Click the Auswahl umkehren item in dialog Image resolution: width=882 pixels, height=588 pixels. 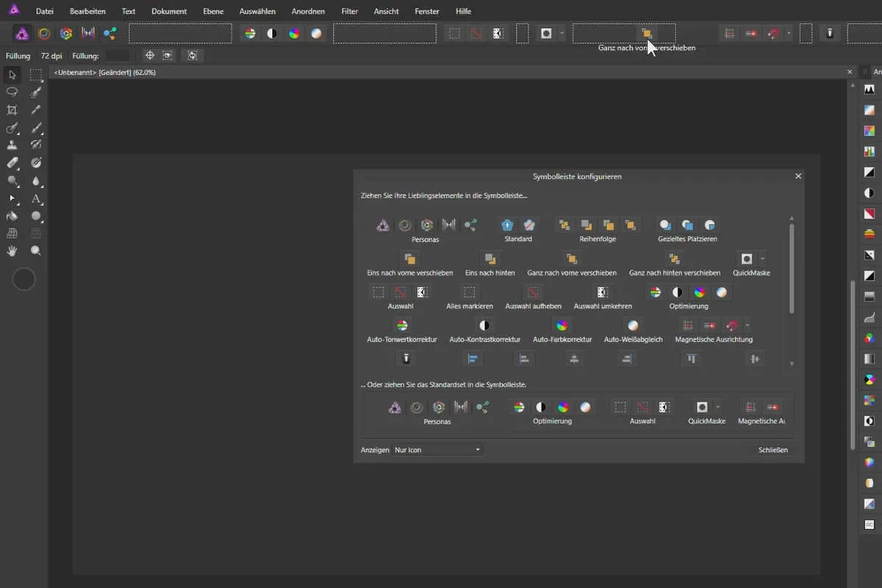602,298
